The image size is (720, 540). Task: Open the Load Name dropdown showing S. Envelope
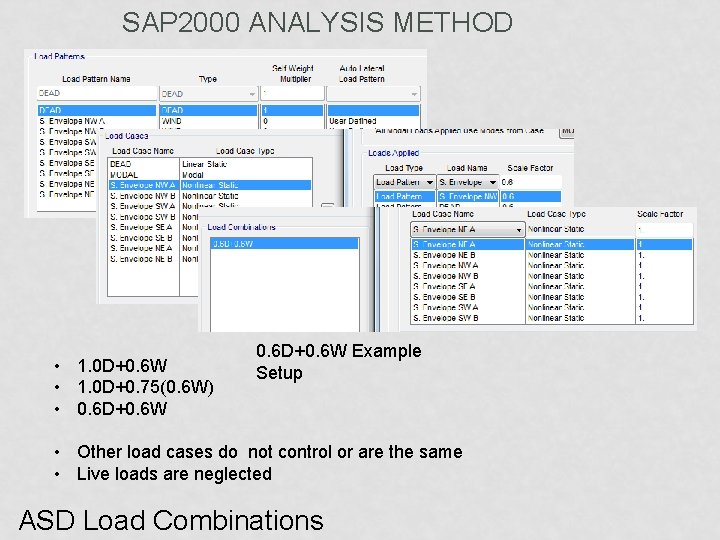point(467,182)
